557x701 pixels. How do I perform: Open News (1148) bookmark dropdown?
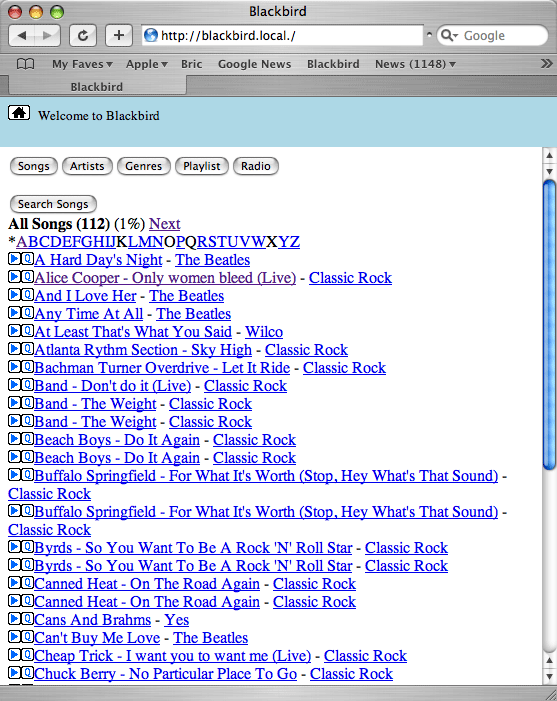point(415,64)
